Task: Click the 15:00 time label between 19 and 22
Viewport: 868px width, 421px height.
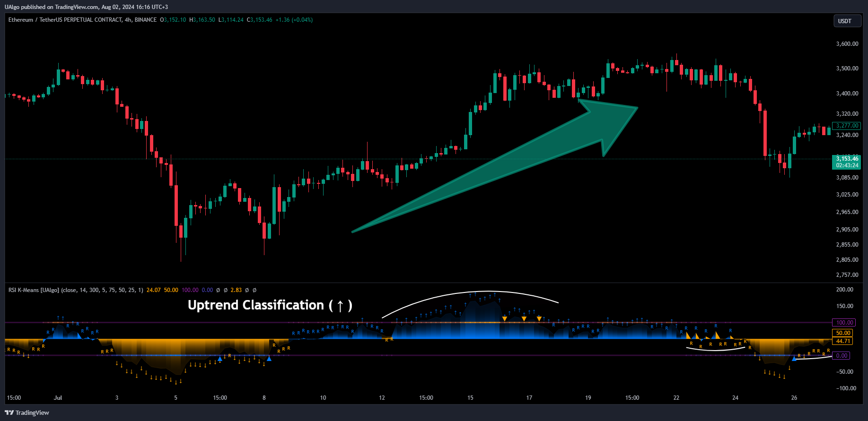Action: click(632, 398)
